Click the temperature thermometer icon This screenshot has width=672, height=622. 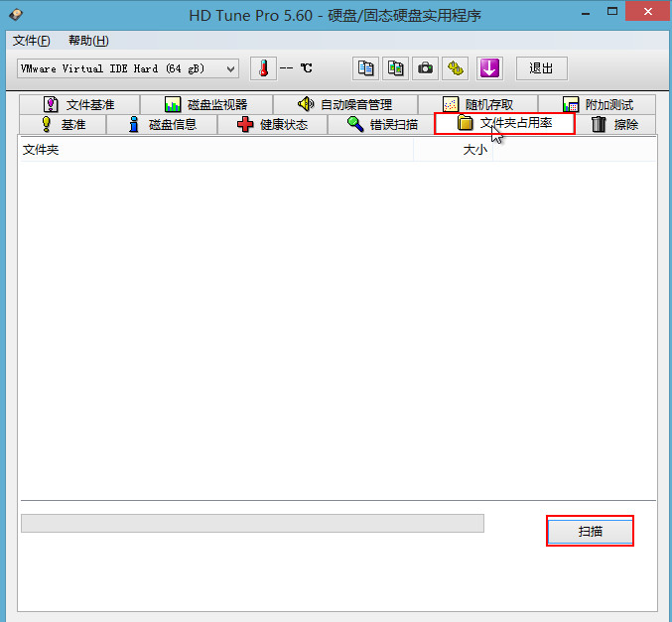pyautogui.click(x=263, y=68)
